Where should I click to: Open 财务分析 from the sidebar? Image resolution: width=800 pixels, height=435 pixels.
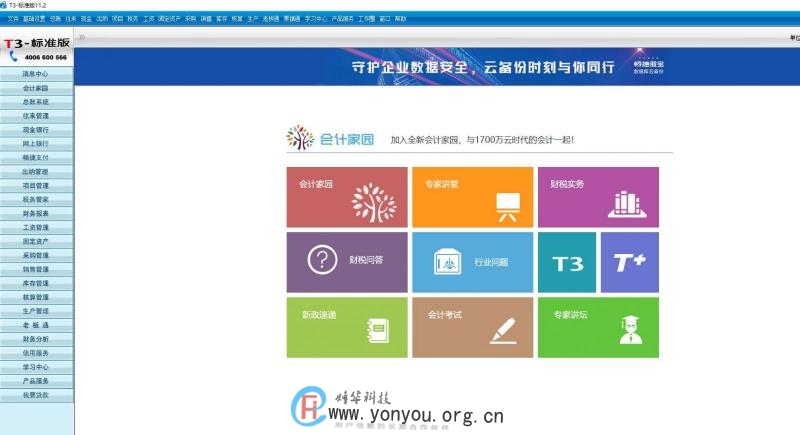tap(36, 339)
